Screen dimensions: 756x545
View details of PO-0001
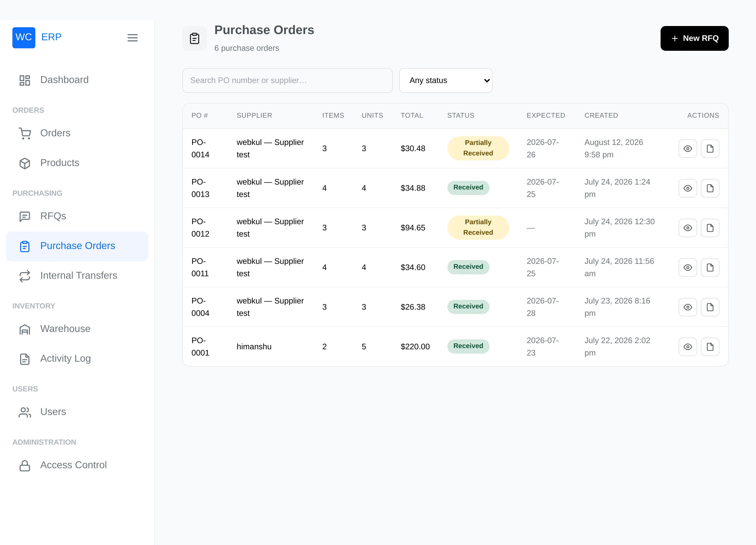click(x=688, y=347)
